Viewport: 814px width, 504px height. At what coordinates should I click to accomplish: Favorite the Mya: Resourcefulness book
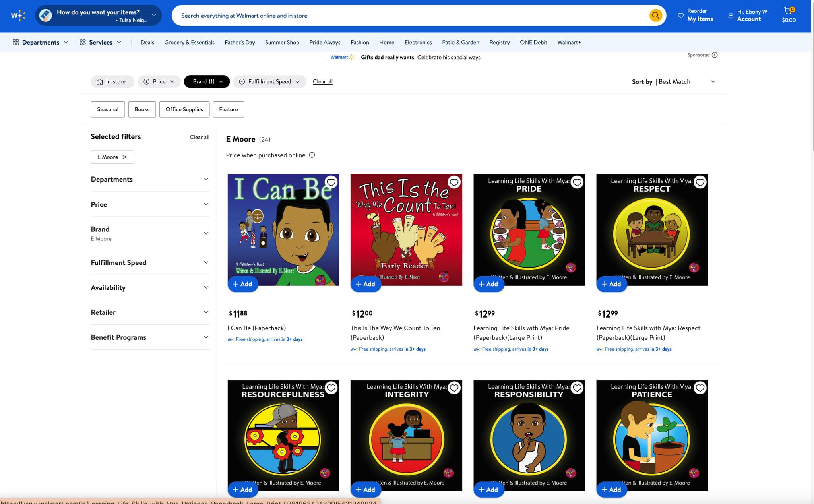[x=331, y=388]
